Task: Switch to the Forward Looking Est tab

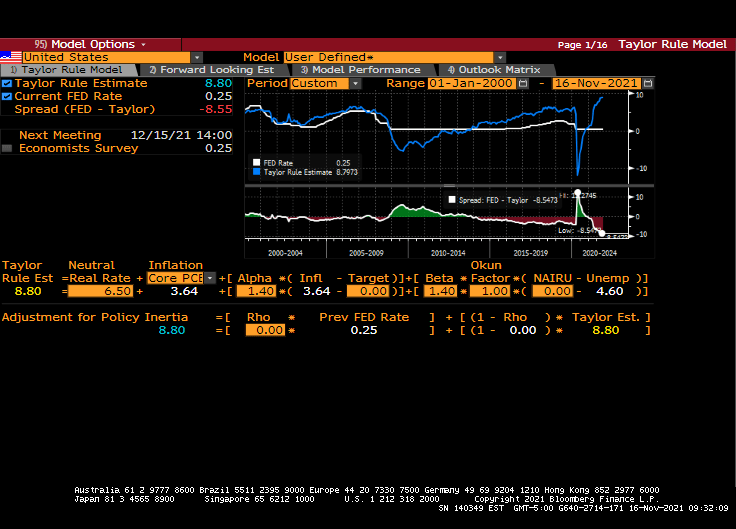Action: point(210,70)
